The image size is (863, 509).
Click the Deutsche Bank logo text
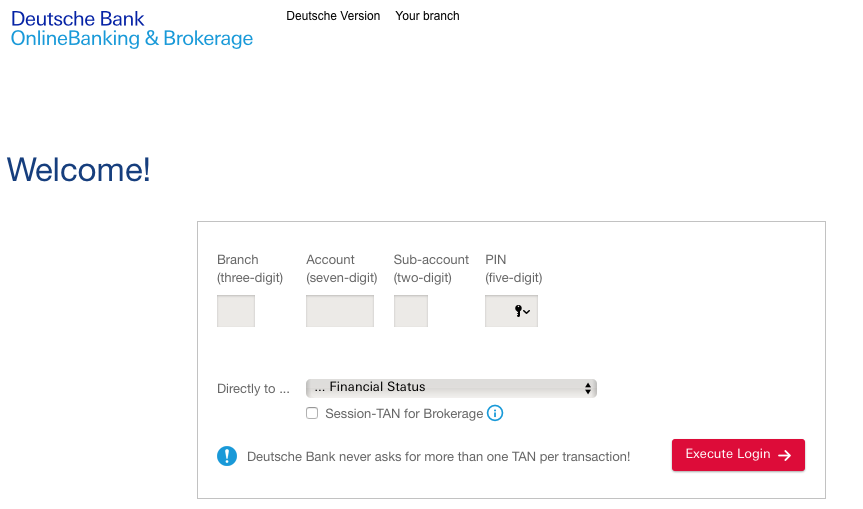[78, 19]
